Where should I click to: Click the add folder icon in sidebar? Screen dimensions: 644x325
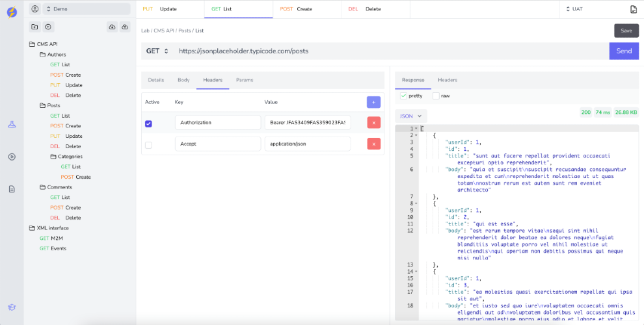[x=34, y=27]
